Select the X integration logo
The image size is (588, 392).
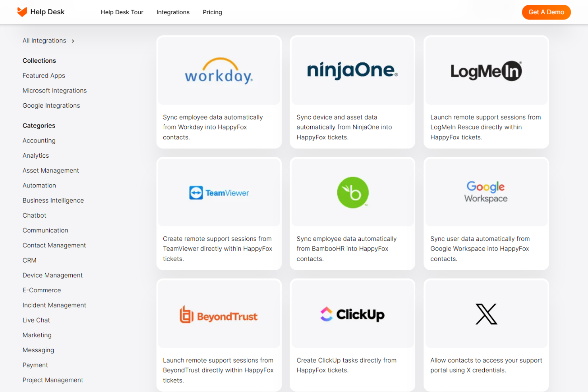(x=486, y=314)
